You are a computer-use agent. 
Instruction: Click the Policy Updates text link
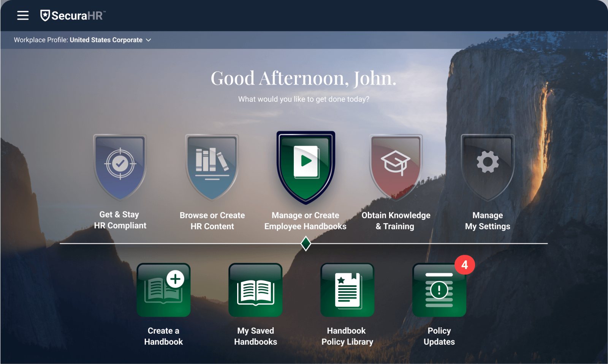point(439,336)
